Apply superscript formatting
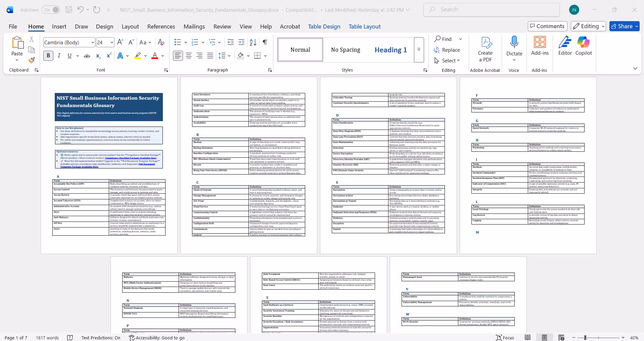The width and height of the screenshot is (644, 341). tap(109, 56)
